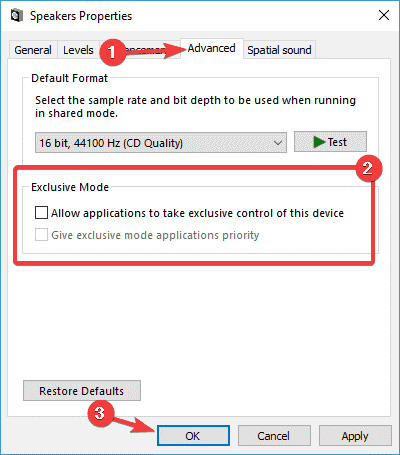Click the green play triangle icon
This screenshot has height=455, width=400.
(x=319, y=142)
